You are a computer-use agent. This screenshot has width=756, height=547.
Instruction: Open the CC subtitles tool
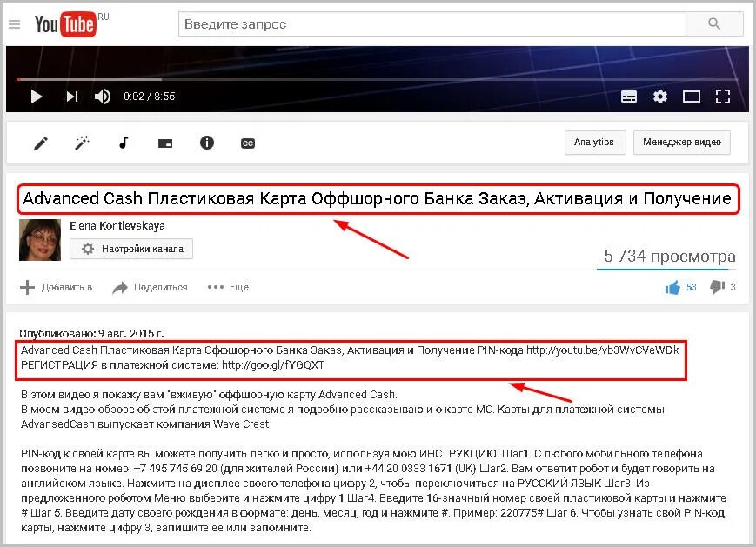coord(248,143)
